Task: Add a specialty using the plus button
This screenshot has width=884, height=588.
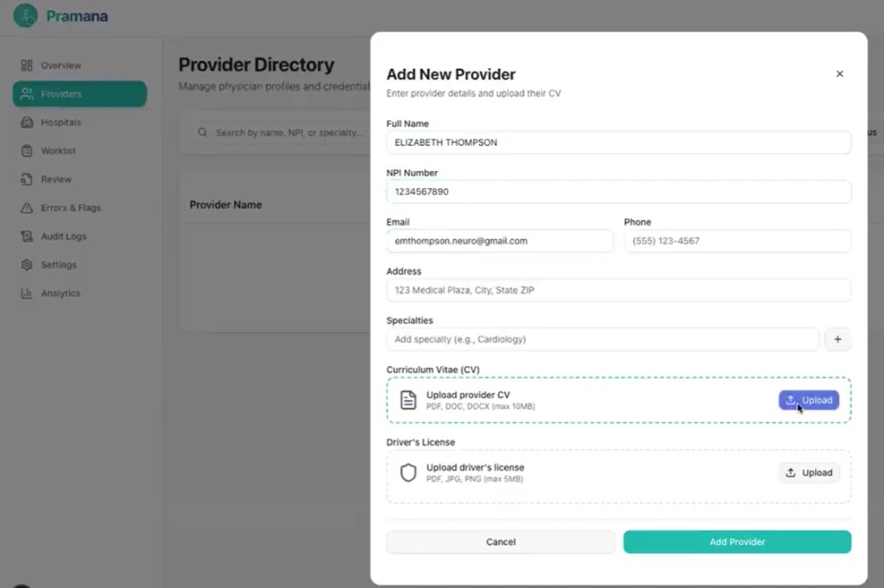Action: pyautogui.click(x=837, y=339)
